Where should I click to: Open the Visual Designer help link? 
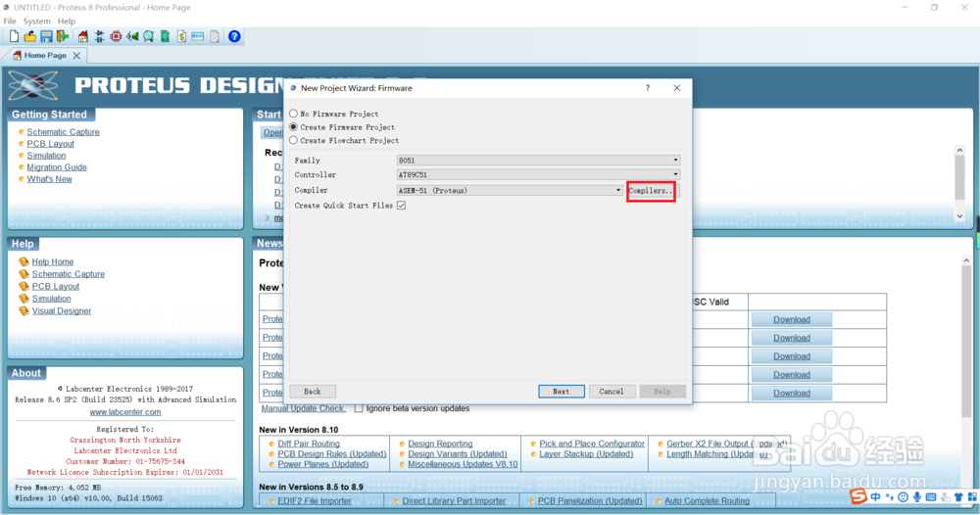(62, 311)
